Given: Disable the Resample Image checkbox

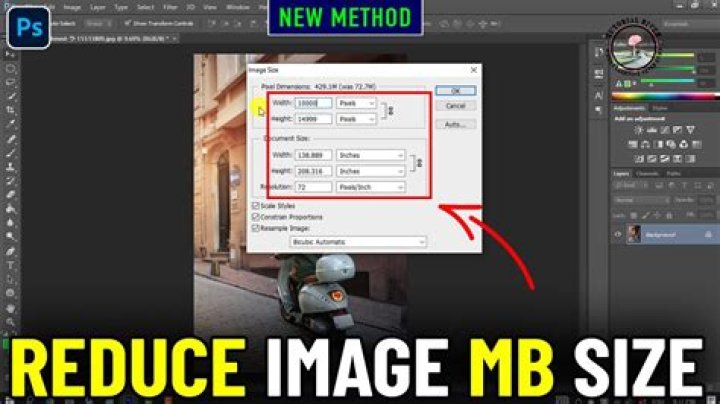Looking at the screenshot, I should (256, 227).
